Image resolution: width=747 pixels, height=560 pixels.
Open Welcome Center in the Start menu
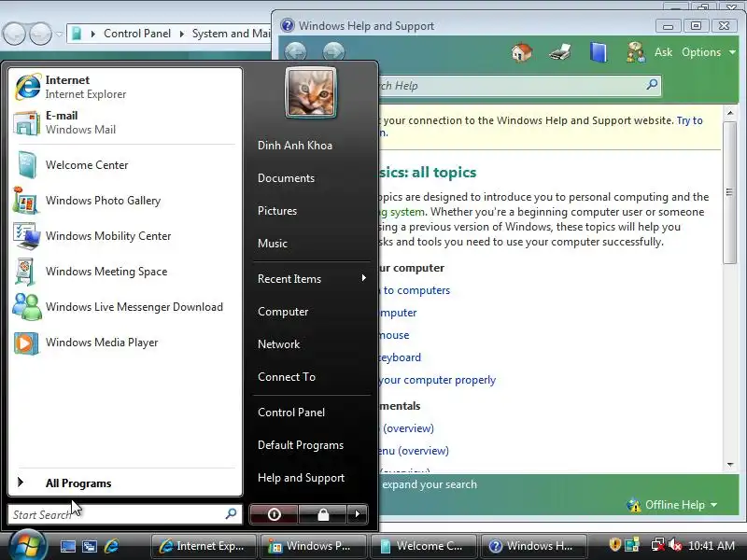pyautogui.click(x=125, y=165)
